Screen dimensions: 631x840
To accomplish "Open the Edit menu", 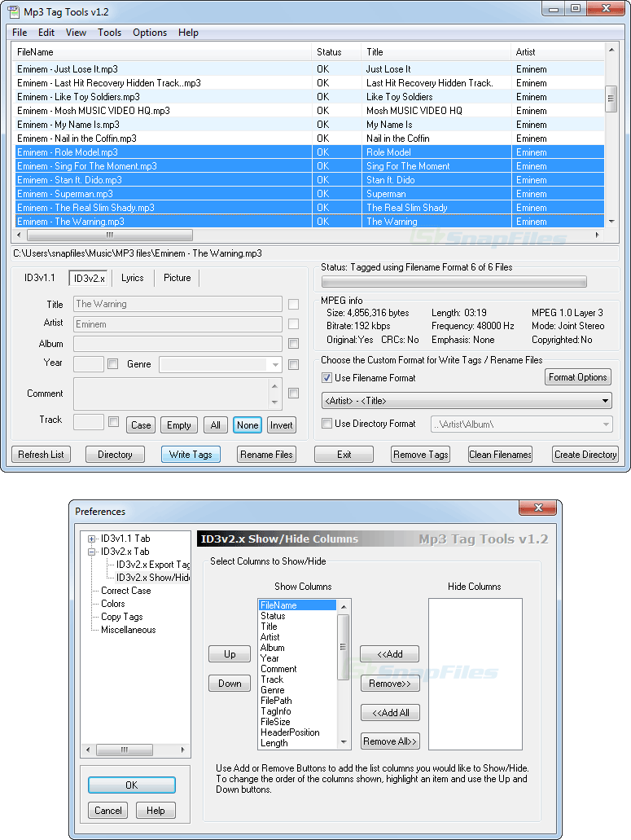I will point(46,33).
